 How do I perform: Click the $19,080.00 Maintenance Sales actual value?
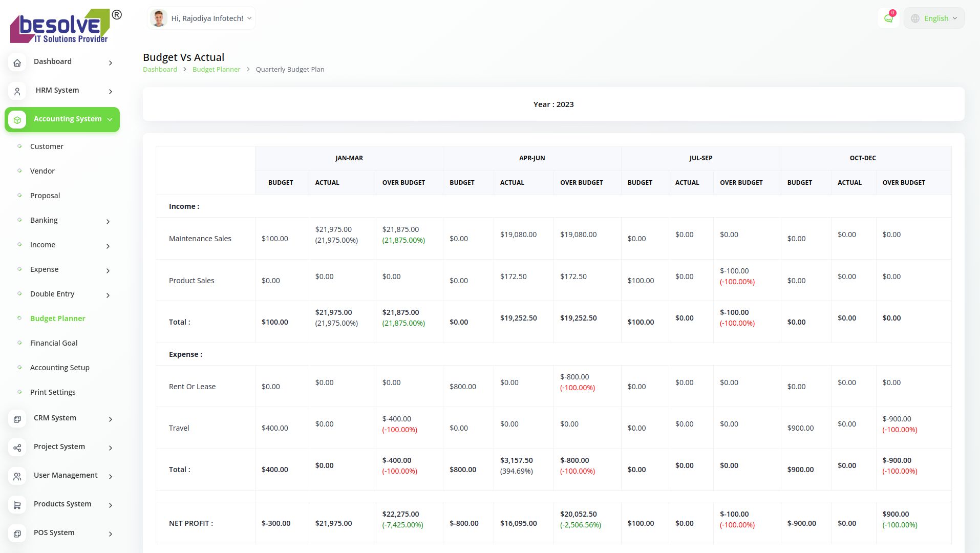tap(518, 235)
